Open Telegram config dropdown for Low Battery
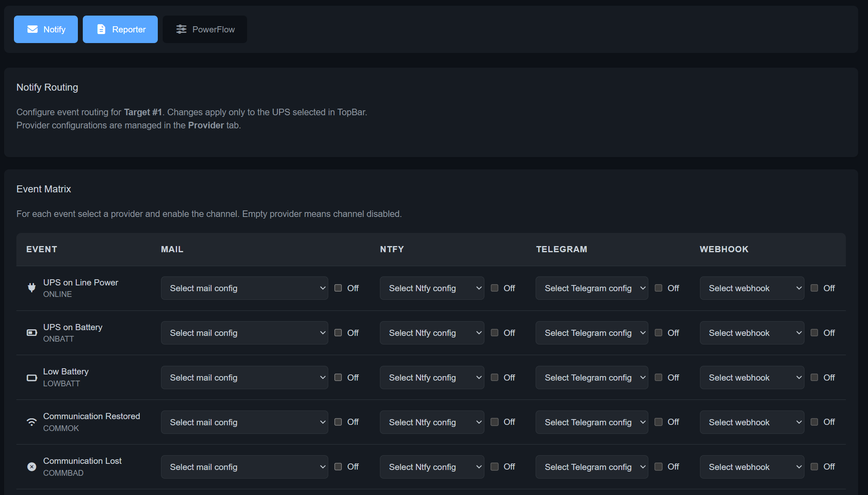This screenshot has width=868, height=495. [x=592, y=377]
